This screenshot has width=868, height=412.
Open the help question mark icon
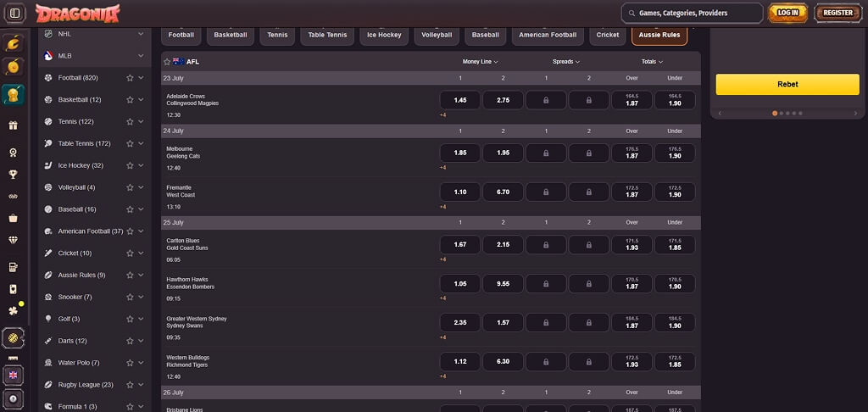pyautogui.click(x=13, y=399)
